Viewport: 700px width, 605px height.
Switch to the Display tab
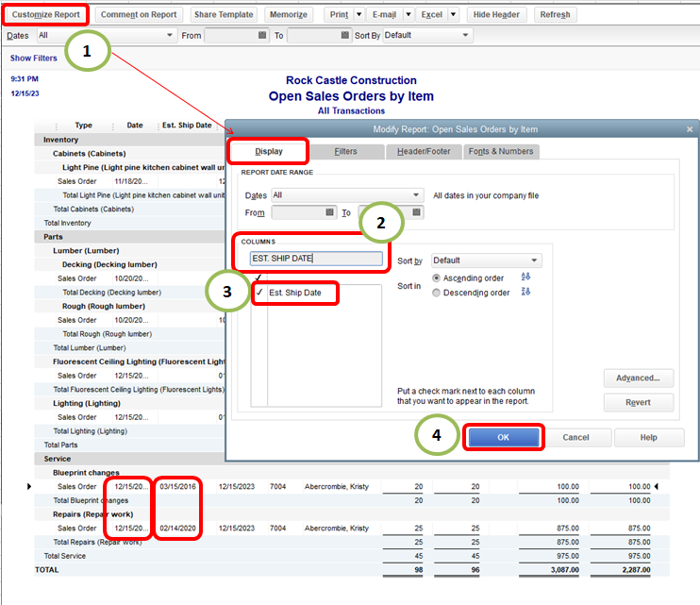(x=269, y=151)
